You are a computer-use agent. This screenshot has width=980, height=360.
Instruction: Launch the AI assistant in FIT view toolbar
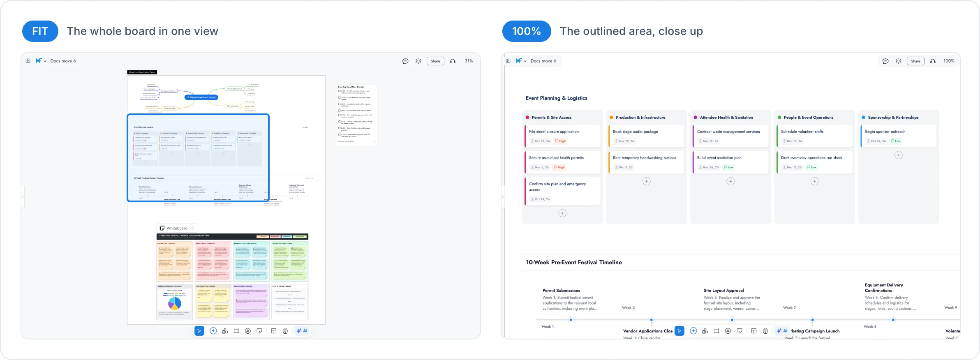tap(302, 331)
